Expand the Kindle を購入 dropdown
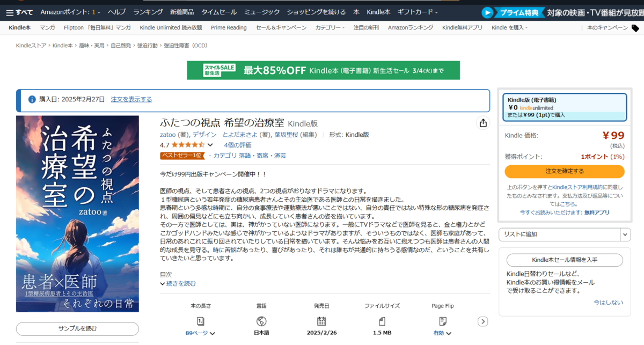The height and width of the screenshot is (345, 644). [x=509, y=28]
